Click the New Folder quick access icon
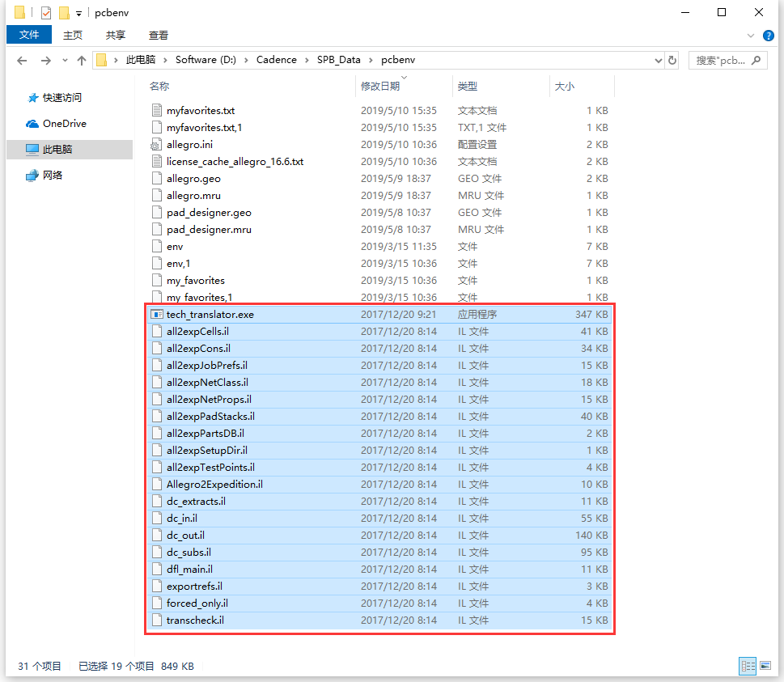The width and height of the screenshot is (784, 682). pyautogui.click(x=64, y=12)
